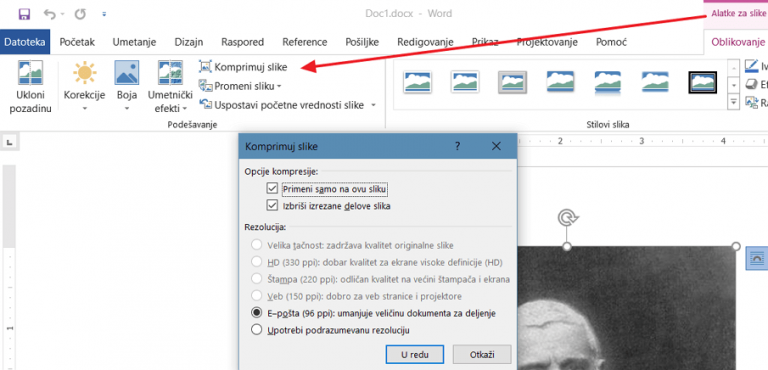Apply the black-framed picture style
The image size is (768, 370).
703,82
